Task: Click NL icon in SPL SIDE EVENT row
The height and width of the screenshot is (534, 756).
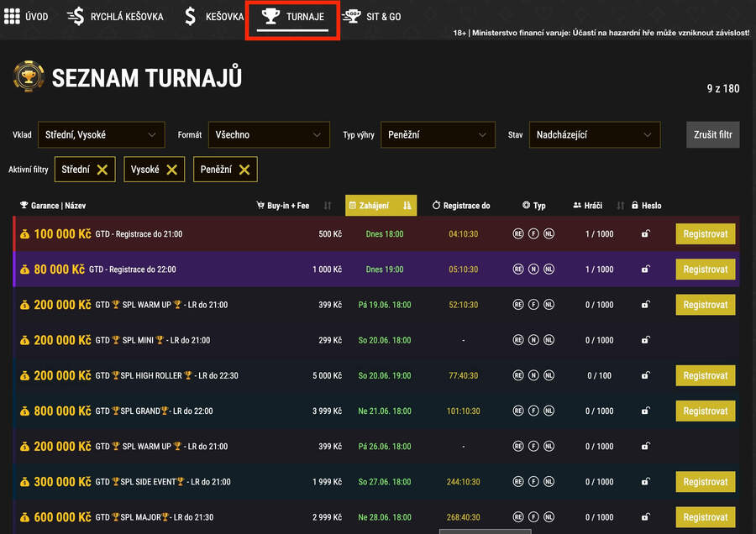Action: click(549, 482)
